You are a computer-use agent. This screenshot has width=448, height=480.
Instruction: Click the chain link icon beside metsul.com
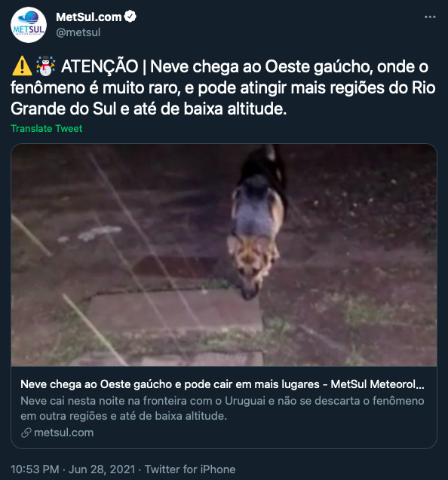[26, 433]
